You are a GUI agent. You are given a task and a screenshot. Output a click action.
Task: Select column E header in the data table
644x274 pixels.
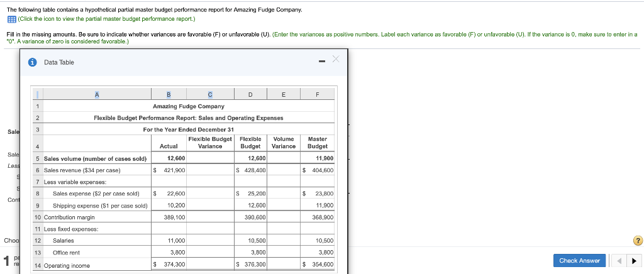[x=284, y=94]
